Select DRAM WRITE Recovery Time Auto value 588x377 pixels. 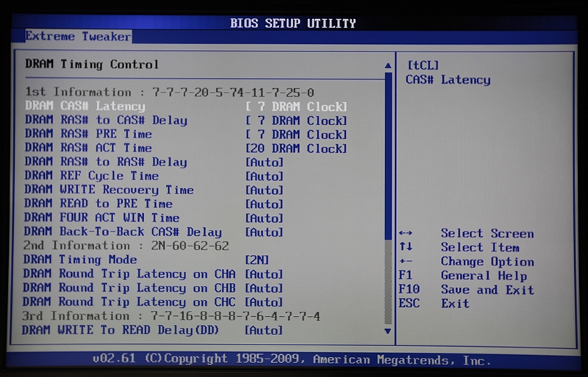265,190
